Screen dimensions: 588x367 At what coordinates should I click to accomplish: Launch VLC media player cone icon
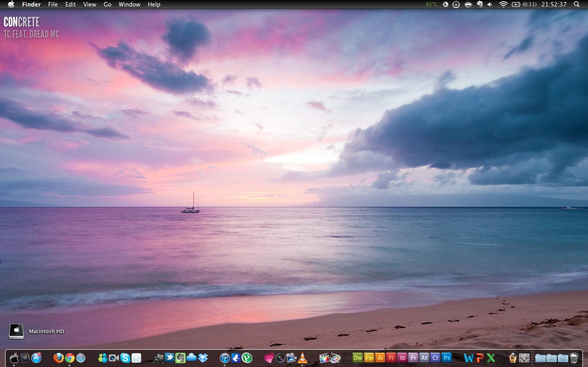tap(302, 358)
